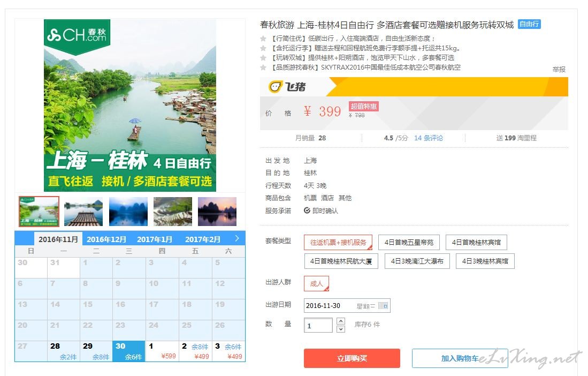This screenshot has width=588, height=376.
Task: Select traveler type 成人
Action: pos(317,284)
